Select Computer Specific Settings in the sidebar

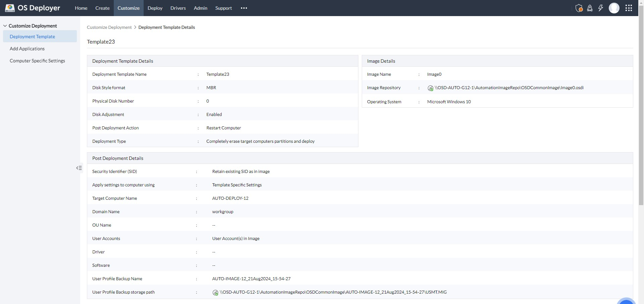pyautogui.click(x=37, y=61)
